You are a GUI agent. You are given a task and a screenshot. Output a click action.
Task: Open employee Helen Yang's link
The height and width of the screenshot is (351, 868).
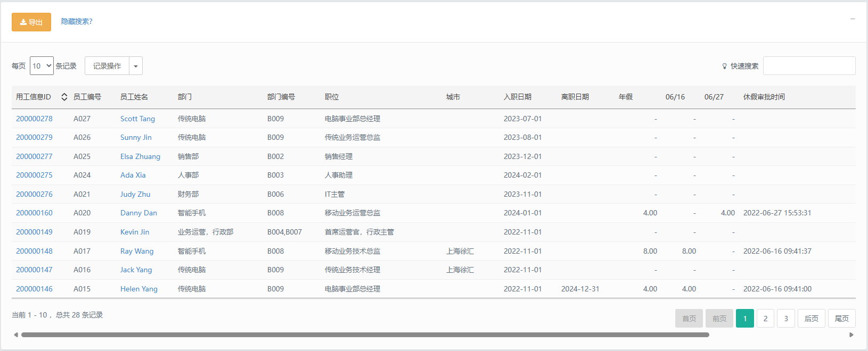click(x=138, y=289)
